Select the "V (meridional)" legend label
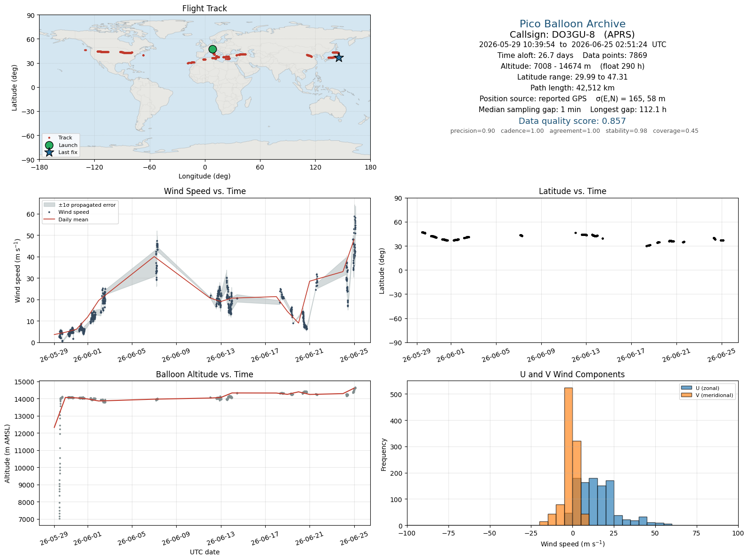Viewport: 749px width, 560px height. [x=715, y=395]
